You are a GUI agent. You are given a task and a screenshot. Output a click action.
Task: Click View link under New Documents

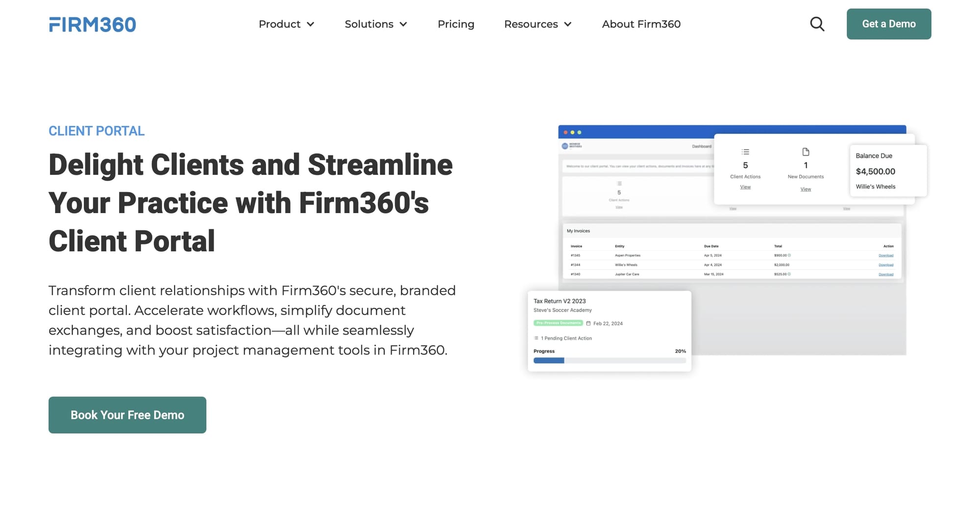tap(806, 189)
